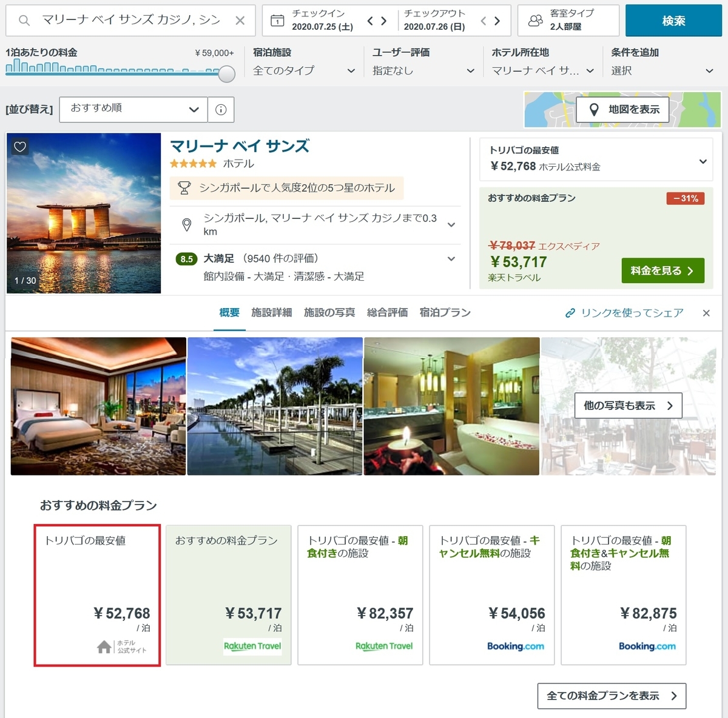Click the 8.5 rating score badge
Screen dimensions: 728x718
coord(187,259)
